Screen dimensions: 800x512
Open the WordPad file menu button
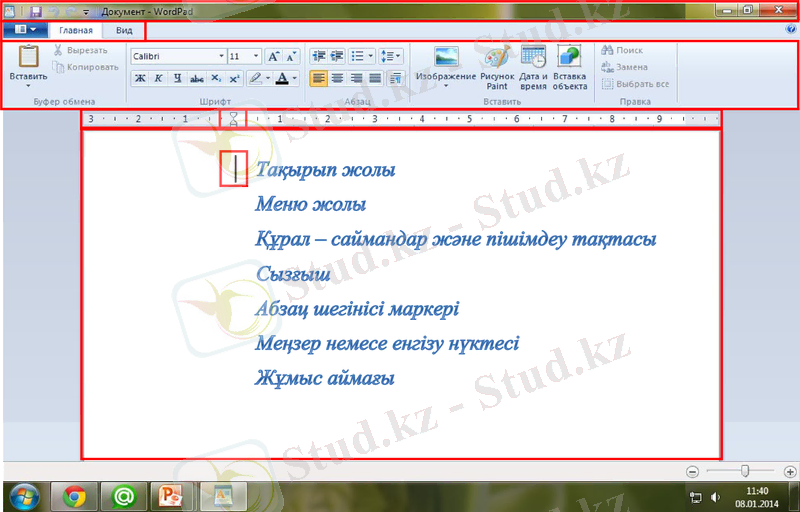(x=26, y=30)
